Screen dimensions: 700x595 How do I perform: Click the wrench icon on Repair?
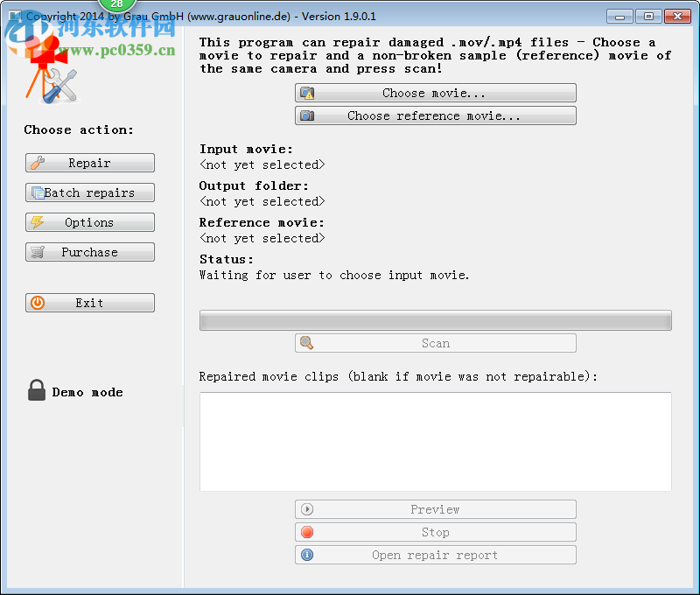38,163
